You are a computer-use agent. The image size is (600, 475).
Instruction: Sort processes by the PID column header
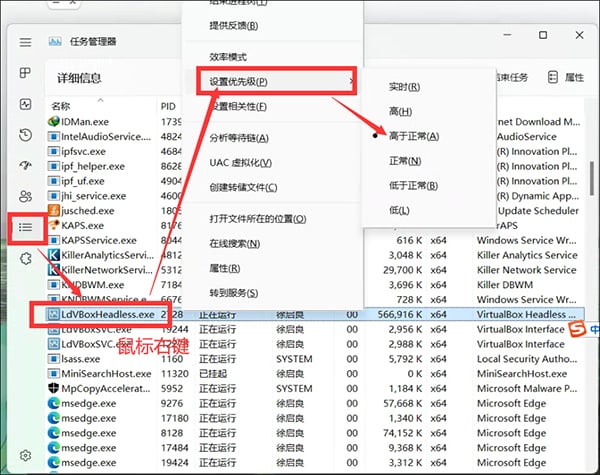point(168,106)
